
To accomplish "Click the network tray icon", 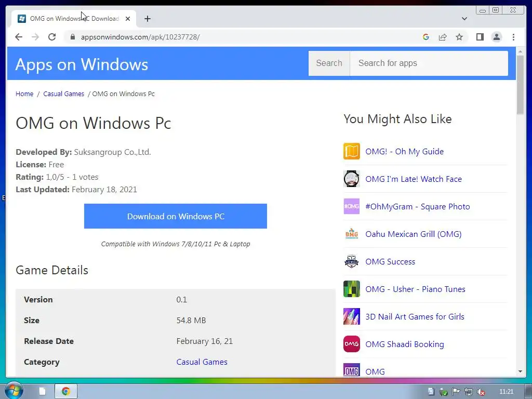I will [x=469, y=392].
